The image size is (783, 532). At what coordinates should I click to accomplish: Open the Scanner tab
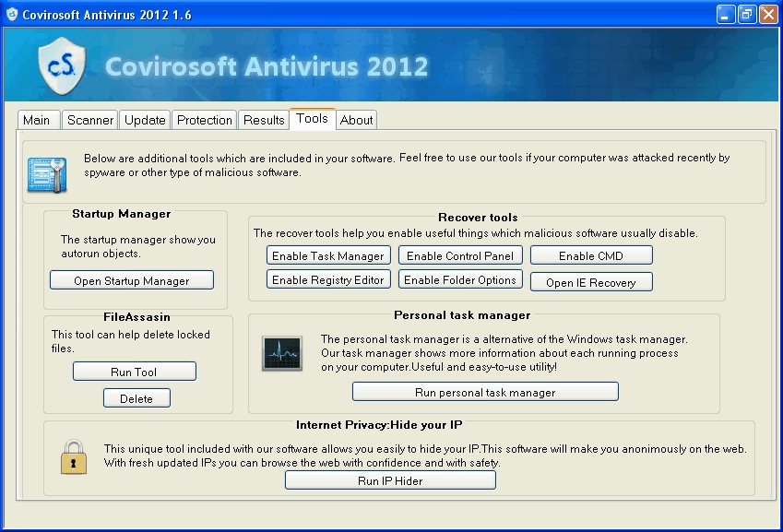pos(89,120)
